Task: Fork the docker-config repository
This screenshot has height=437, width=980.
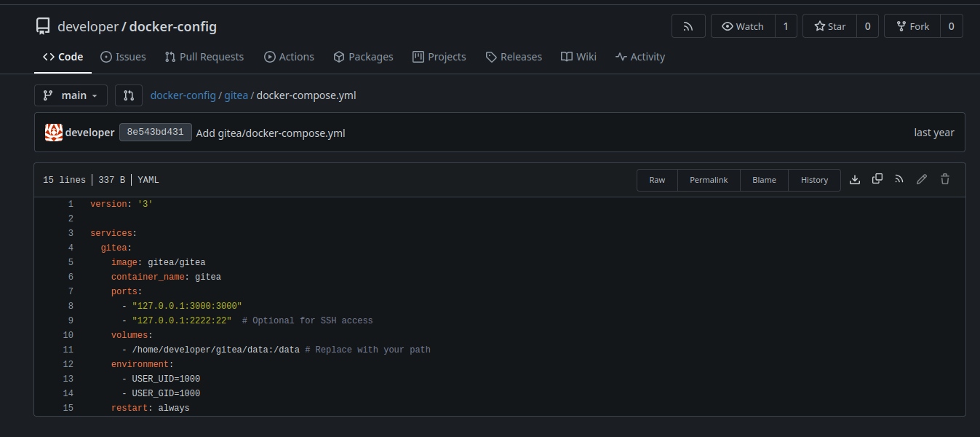Action: click(x=912, y=26)
